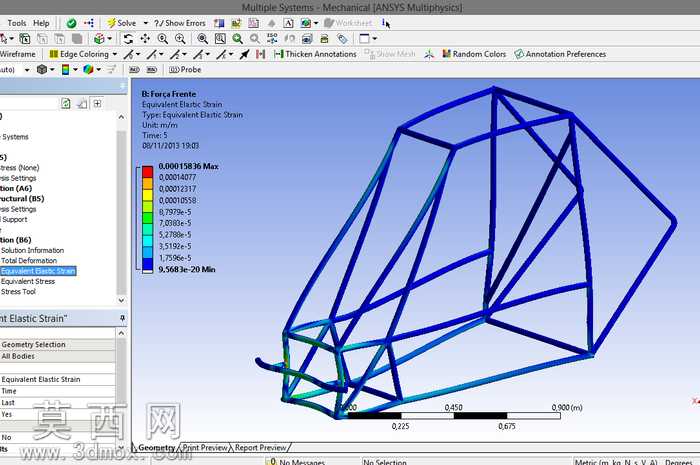Open the Help menu
Image resolution: width=700 pixels, height=465 pixels.
[41, 23]
